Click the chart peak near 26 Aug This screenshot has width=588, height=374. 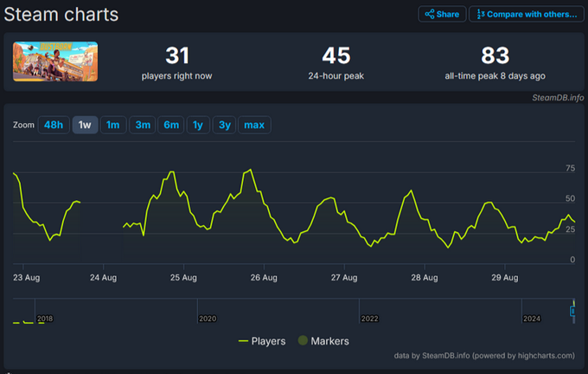[x=250, y=170]
